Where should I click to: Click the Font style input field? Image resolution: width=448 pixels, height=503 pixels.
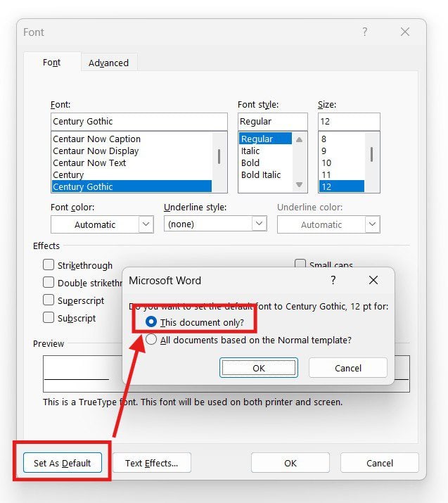pyautogui.click(x=273, y=121)
